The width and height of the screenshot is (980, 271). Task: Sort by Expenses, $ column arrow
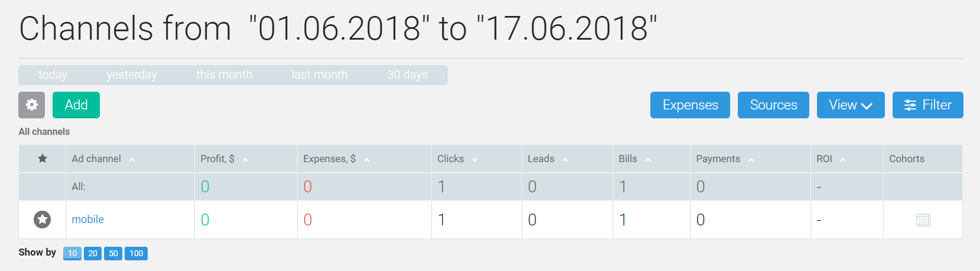pyautogui.click(x=367, y=160)
